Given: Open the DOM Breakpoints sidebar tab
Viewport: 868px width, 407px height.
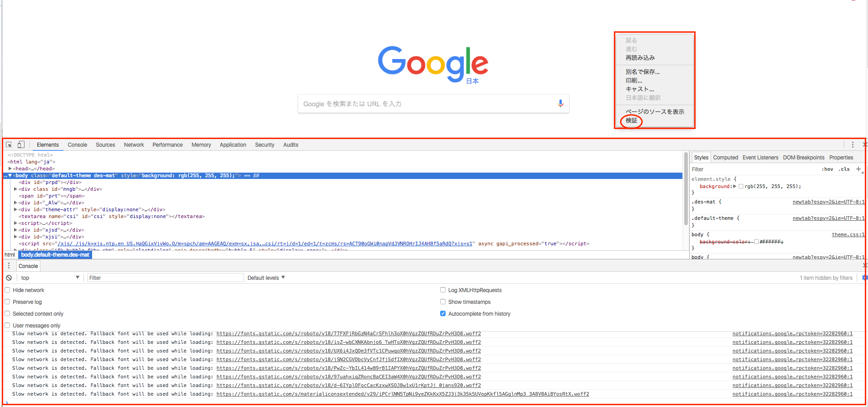Looking at the screenshot, I should pyautogui.click(x=804, y=158).
